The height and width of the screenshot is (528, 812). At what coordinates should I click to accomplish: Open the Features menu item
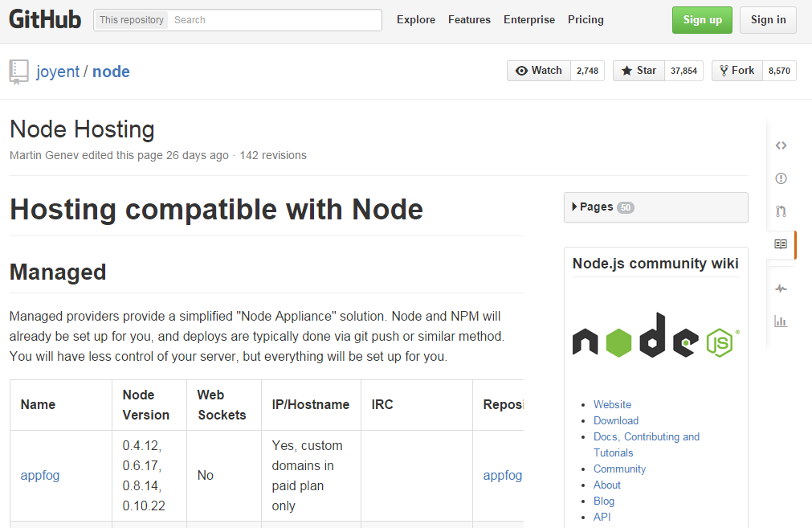point(469,20)
